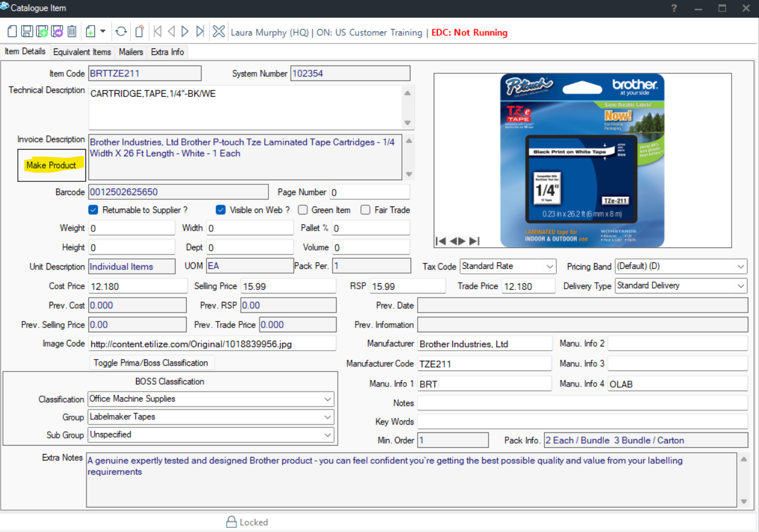Click the Weight field
Viewport: 759px width, 532px height.
(131, 228)
